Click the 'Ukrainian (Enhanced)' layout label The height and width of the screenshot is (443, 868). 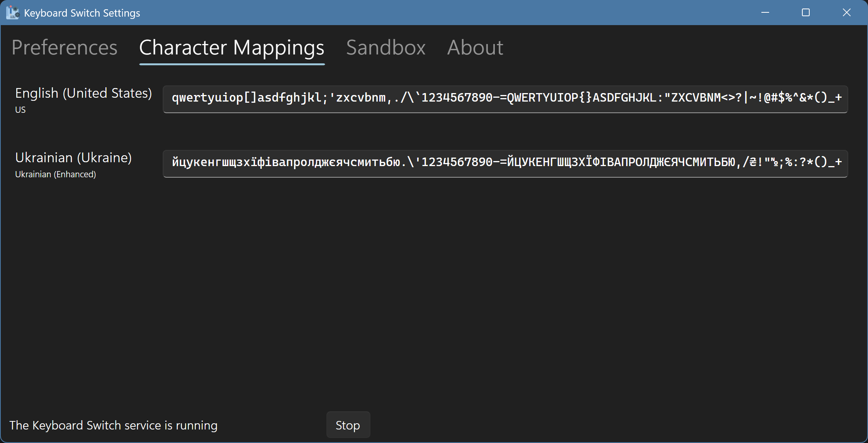point(56,175)
